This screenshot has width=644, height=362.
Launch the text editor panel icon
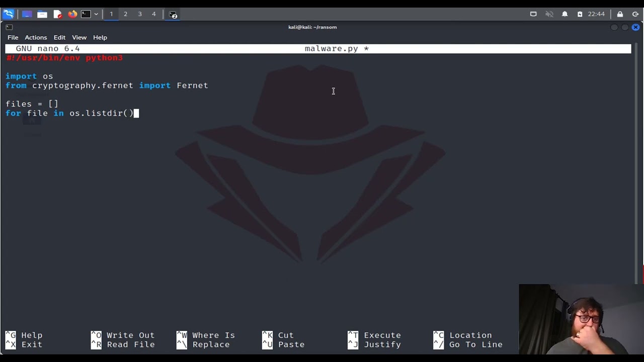[58, 14]
